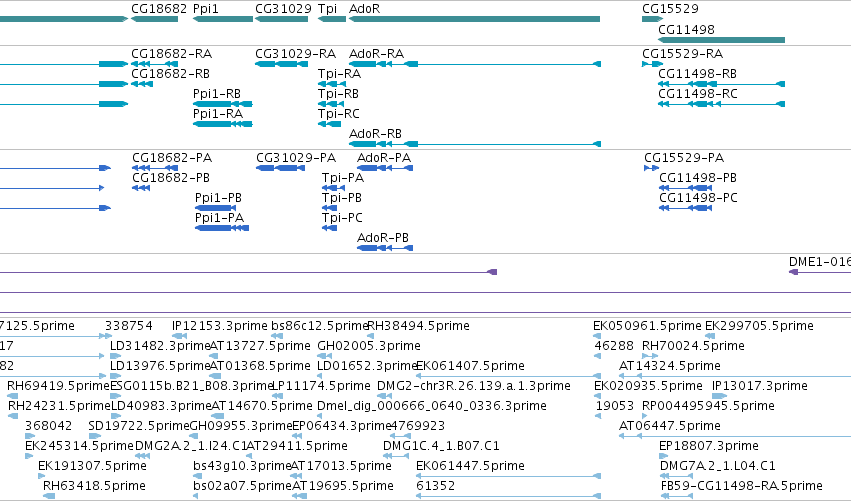
Task: Click the CG15529-RA transcript label
Action: (682, 54)
